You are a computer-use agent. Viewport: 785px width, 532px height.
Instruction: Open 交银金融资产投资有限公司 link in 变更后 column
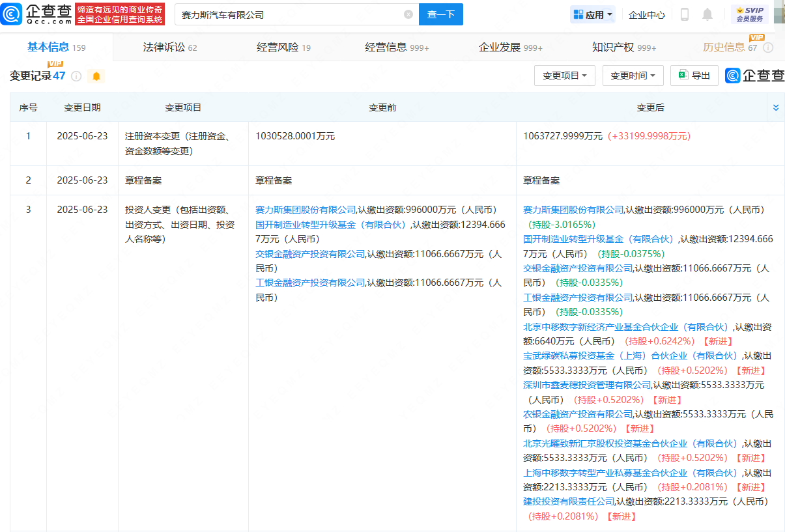[x=578, y=268]
